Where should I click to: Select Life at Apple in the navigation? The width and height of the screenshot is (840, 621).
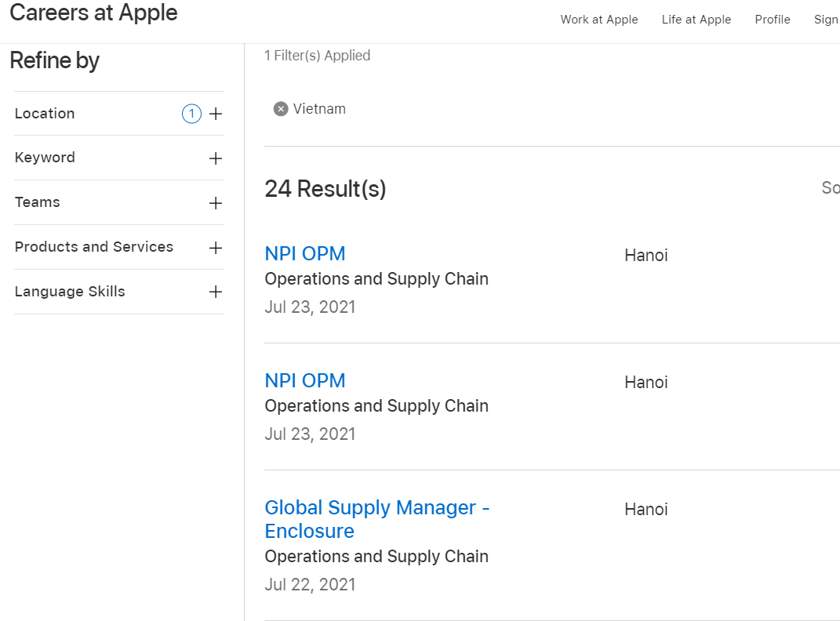tap(696, 20)
